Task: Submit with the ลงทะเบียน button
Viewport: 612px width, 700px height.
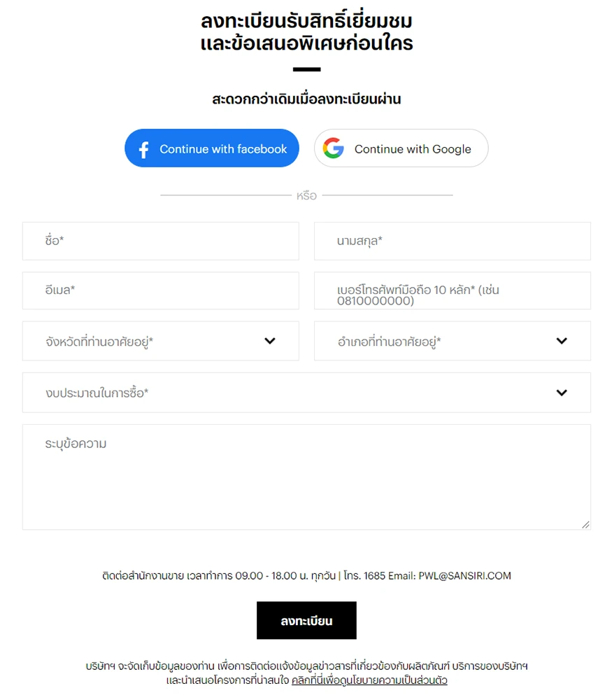Action: tap(306, 620)
